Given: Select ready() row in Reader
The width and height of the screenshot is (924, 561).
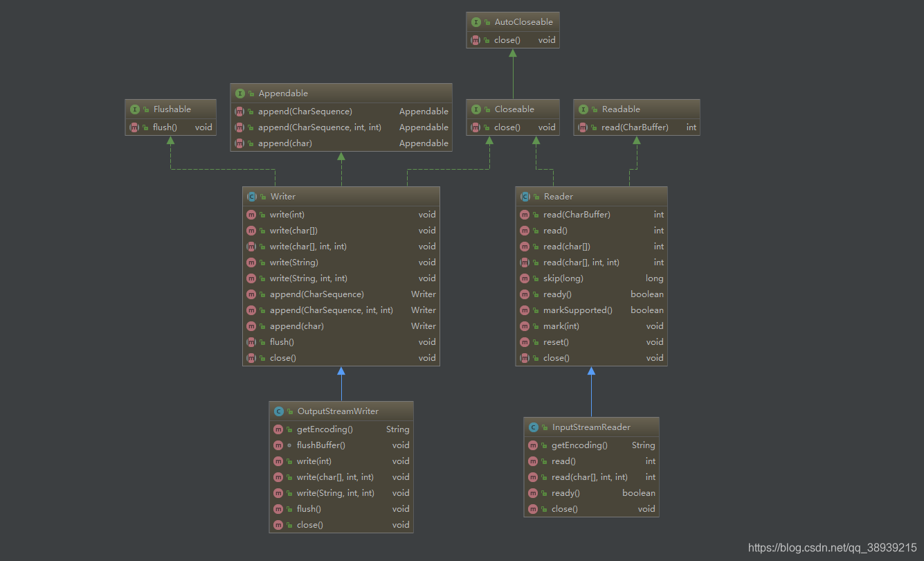Looking at the screenshot, I should [591, 294].
